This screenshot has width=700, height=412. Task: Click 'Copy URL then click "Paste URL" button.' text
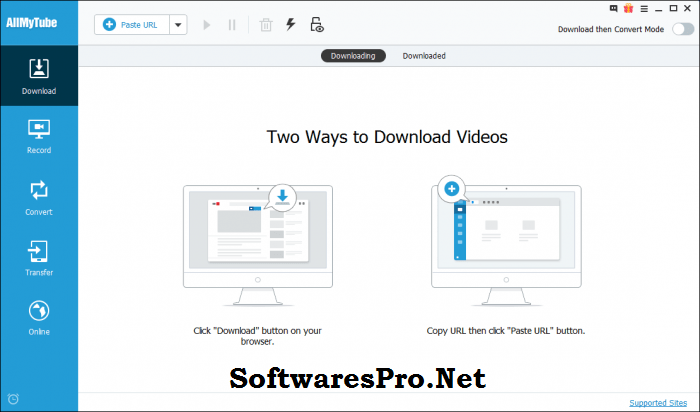(506, 331)
